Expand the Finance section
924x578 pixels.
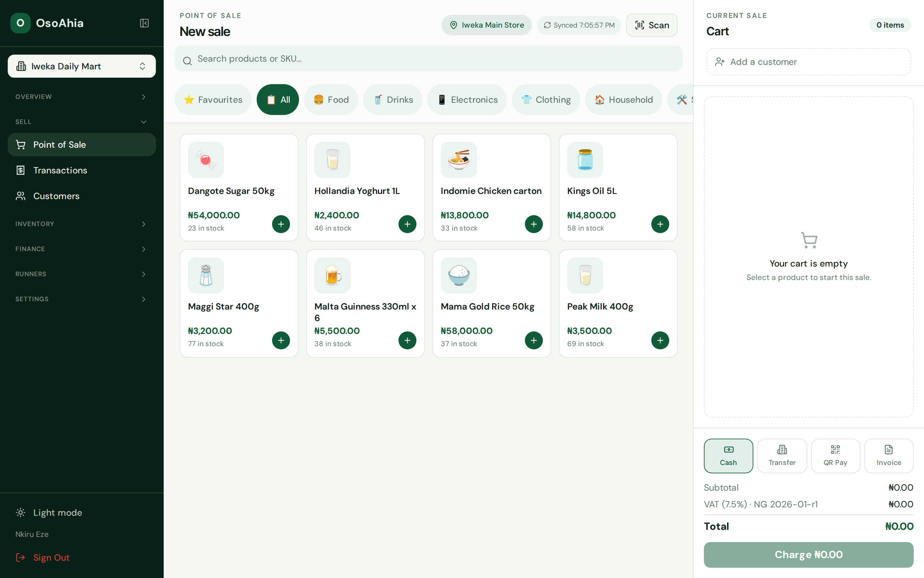pos(82,249)
